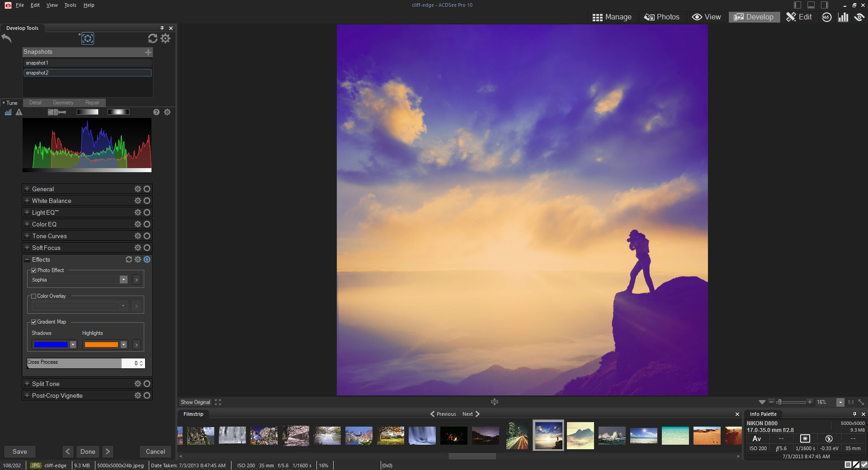Click the undo arrow in Develop Tools
868x470 pixels.
[x=7, y=39]
